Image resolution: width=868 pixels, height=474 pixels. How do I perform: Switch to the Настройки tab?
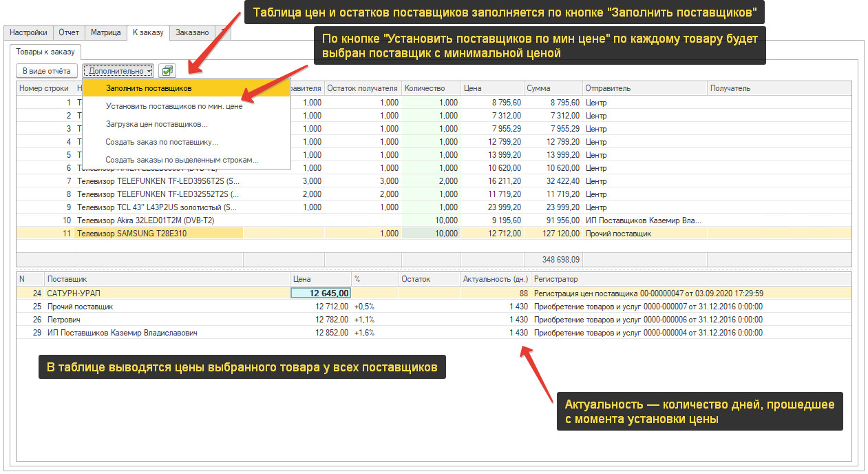(x=28, y=32)
